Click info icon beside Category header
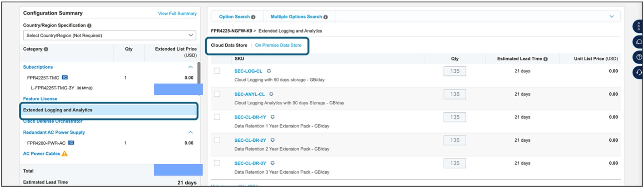 tap(46, 49)
